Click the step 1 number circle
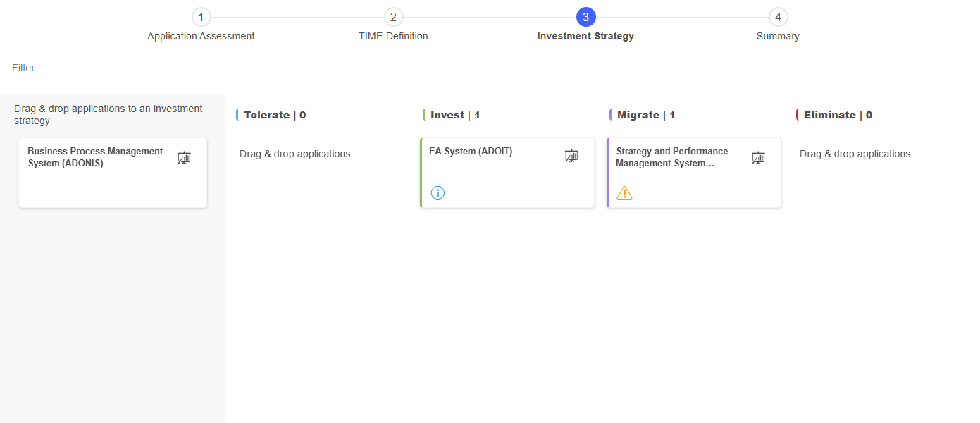The image size is (980, 423). pyautogui.click(x=201, y=17)
